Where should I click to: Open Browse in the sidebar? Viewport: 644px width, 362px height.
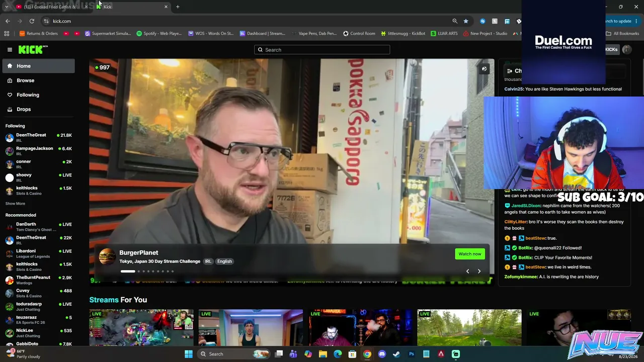pos(39,80)
